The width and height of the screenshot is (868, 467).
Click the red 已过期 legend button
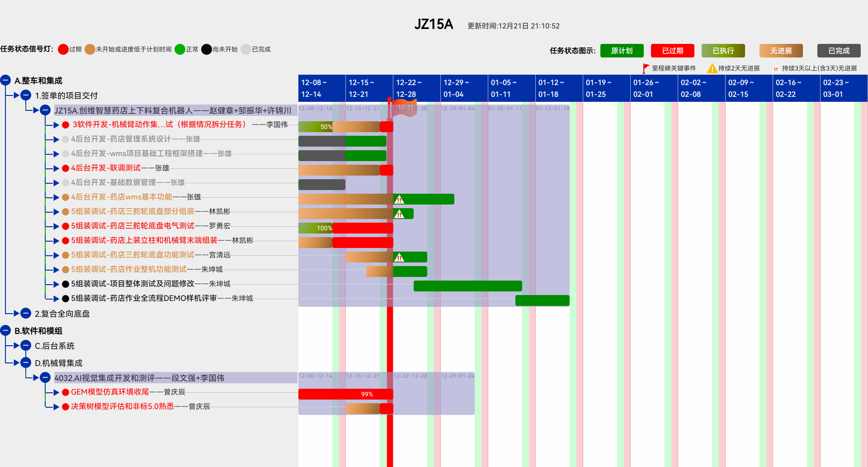tap(672, 51)
